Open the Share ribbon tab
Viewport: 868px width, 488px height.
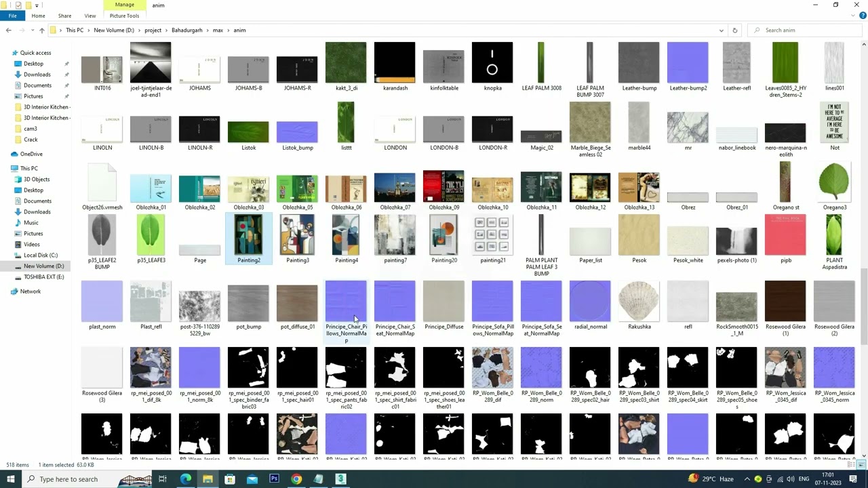tap(64, 16)
